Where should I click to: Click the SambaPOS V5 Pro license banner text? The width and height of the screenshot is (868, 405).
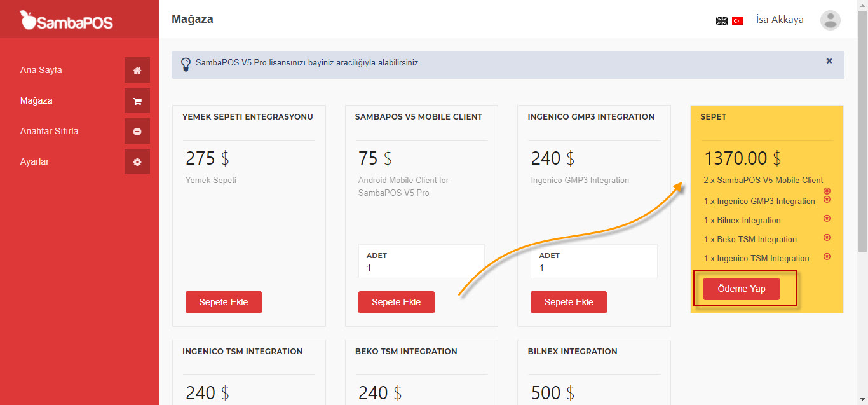coord(308,63)
